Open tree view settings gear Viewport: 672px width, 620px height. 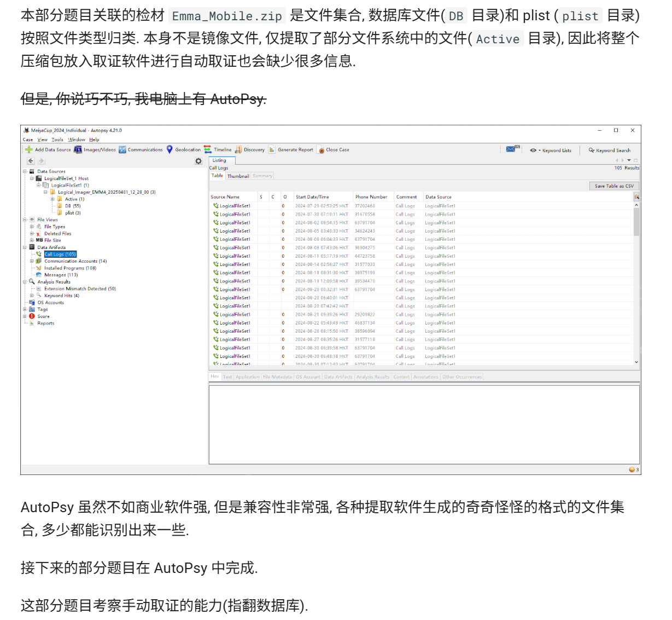tap(198, 161)
